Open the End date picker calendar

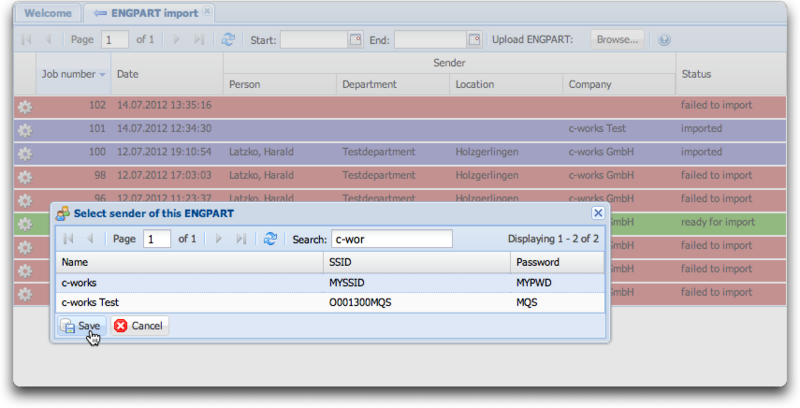473,40
